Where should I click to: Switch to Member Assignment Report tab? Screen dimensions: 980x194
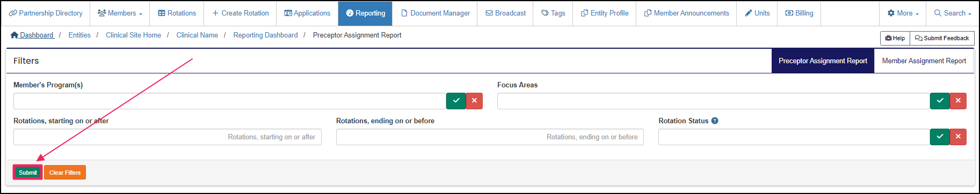924,61
